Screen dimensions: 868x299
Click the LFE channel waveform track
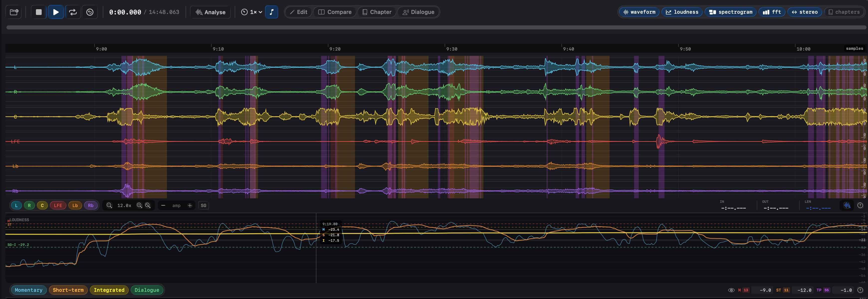point(436,142)
